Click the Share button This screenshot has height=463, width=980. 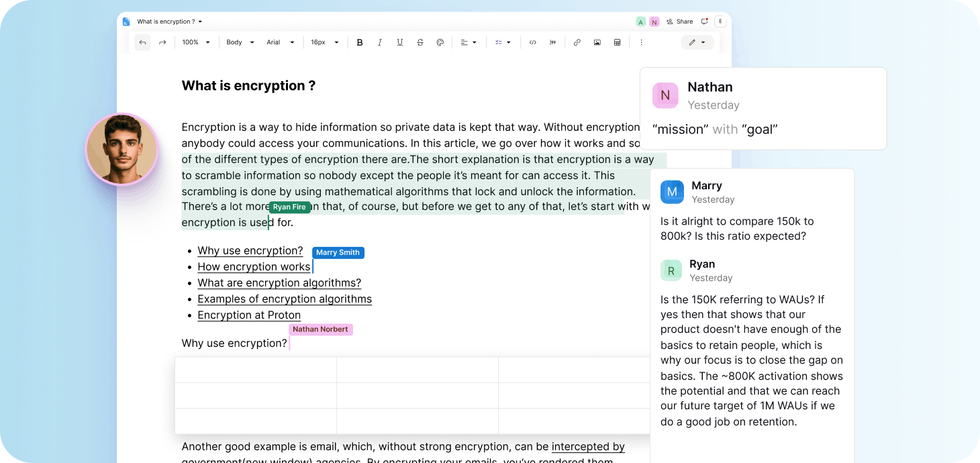[681, 21]
